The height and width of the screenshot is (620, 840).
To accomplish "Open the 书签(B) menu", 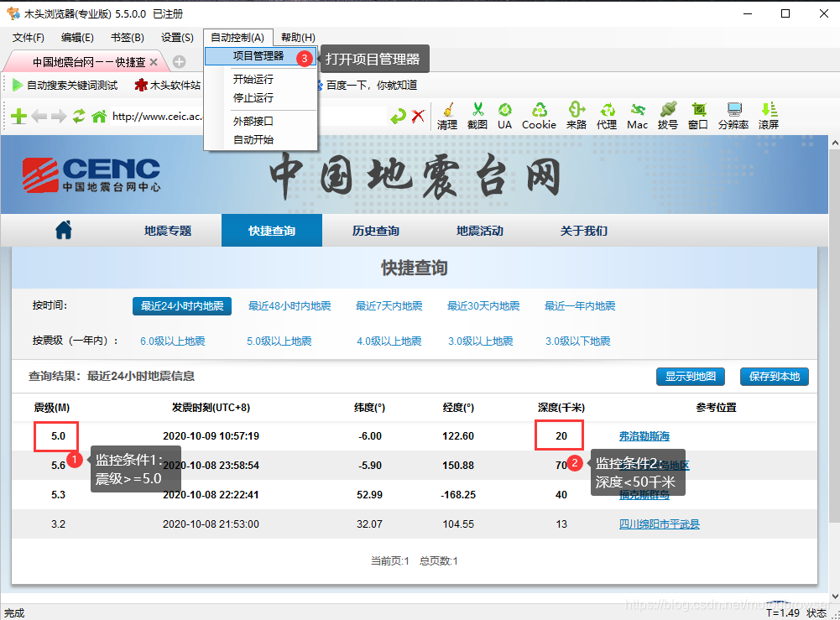I will pyautogui.click(x=128, y=38).
